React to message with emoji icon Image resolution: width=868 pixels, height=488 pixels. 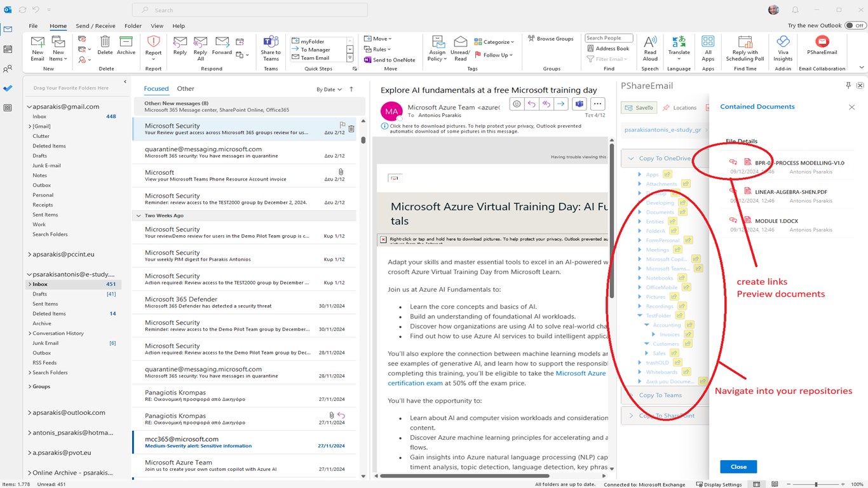pos(517,104)
